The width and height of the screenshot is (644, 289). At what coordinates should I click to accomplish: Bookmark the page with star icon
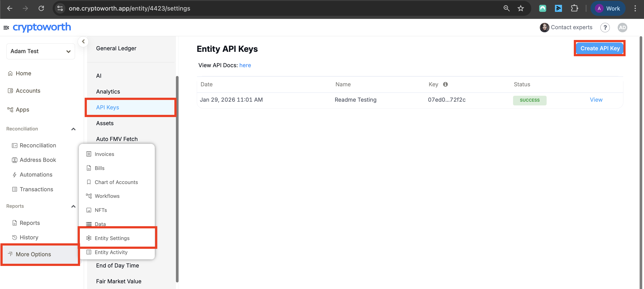pyautogui.click(x=521, y=8)
